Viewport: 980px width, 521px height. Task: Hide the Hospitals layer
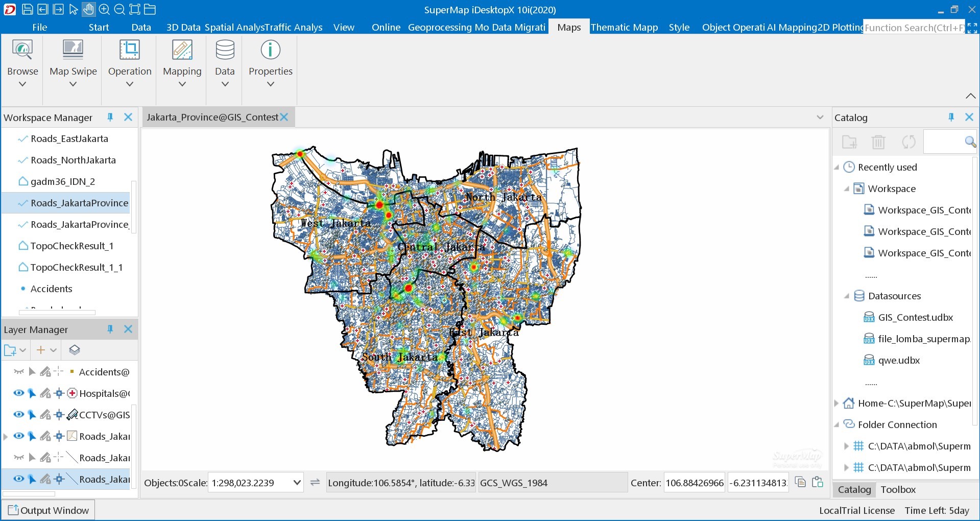coord(19,393)
